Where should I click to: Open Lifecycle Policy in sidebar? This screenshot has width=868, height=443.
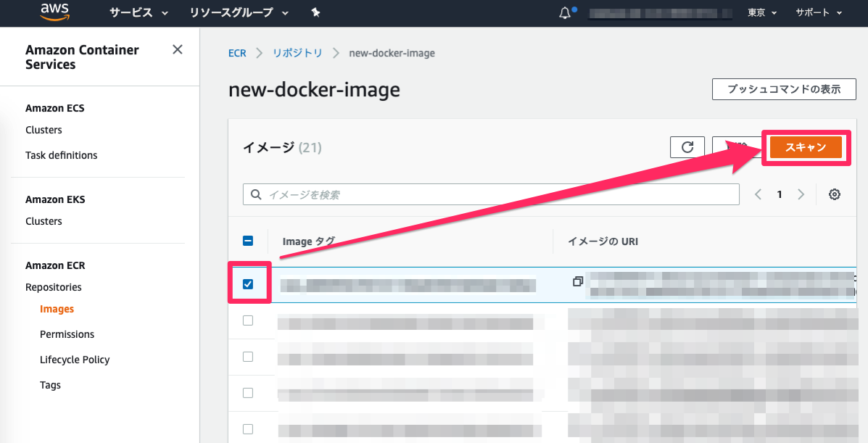(x=75, y=360)
